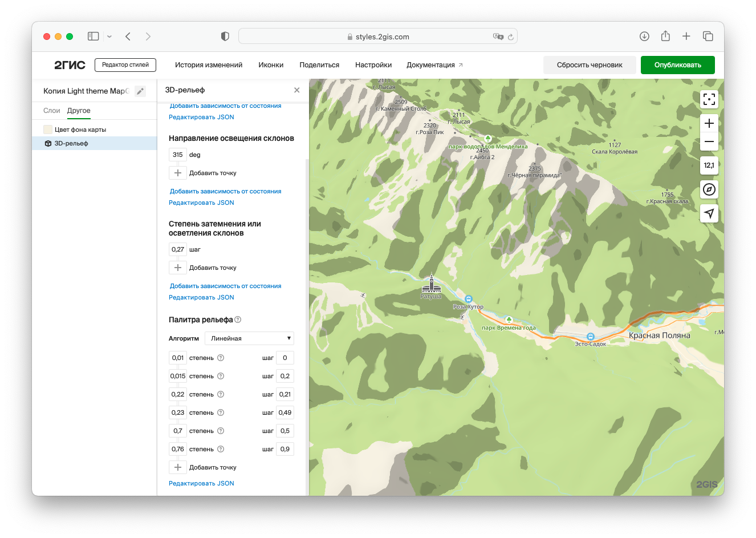Click the fullscreen map icon
756x538 pixels.
click(x=709, y=100)
